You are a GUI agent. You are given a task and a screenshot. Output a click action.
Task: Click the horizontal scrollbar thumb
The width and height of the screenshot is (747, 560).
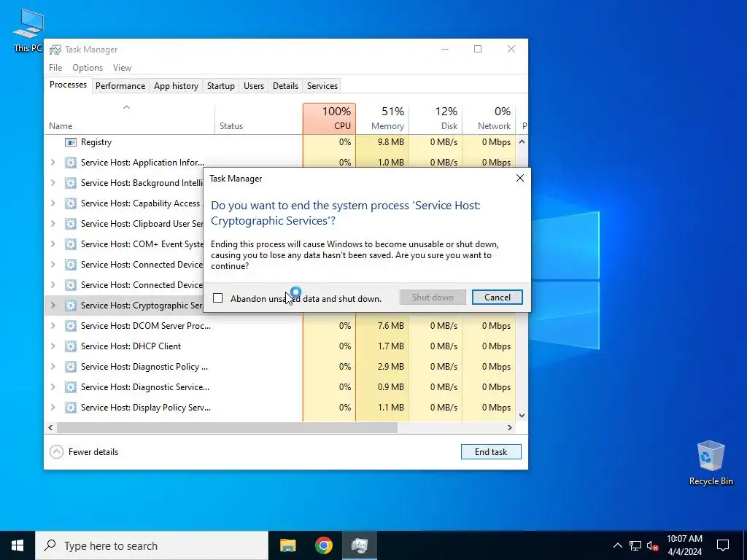click(228, 427)
